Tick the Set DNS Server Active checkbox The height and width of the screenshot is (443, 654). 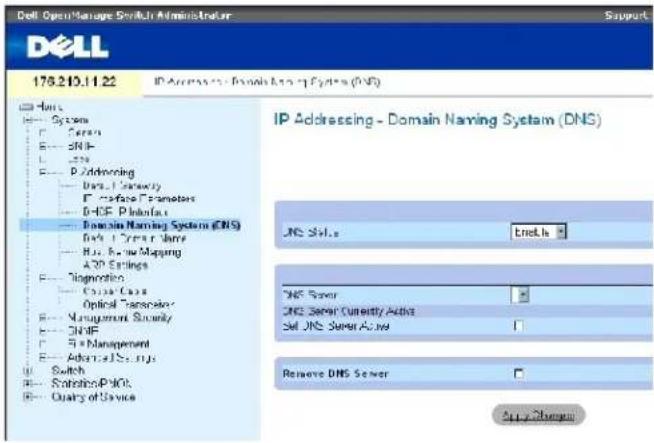[x=518, y=326]
